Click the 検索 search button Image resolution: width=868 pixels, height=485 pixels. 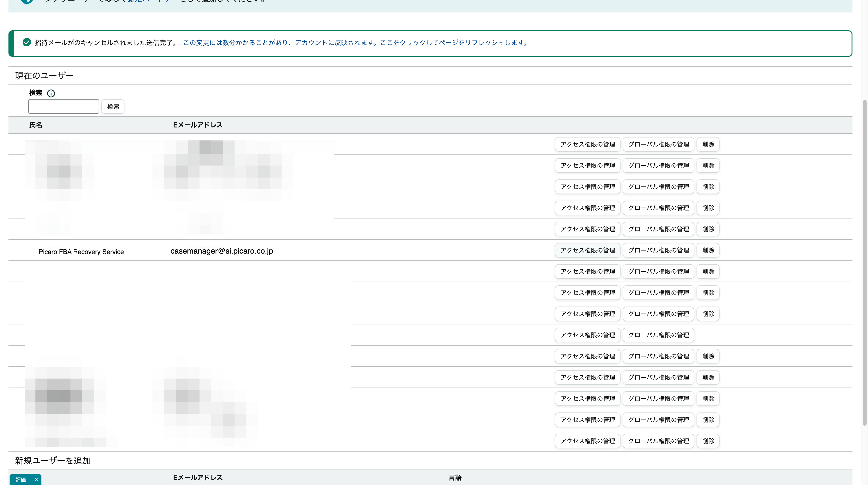[x=113, y=107]
